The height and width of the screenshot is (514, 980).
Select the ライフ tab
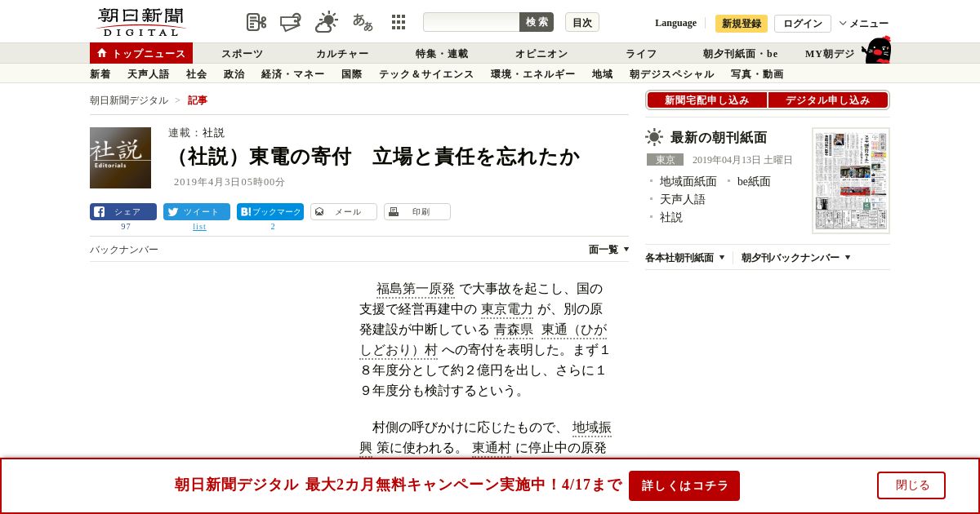tap(641, 53)
